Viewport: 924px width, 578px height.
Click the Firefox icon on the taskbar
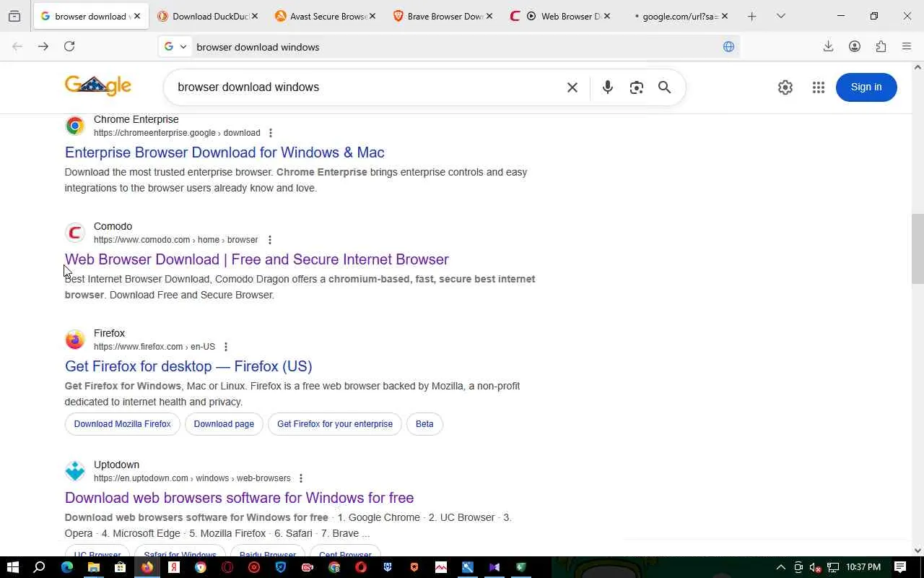(147, 567)
